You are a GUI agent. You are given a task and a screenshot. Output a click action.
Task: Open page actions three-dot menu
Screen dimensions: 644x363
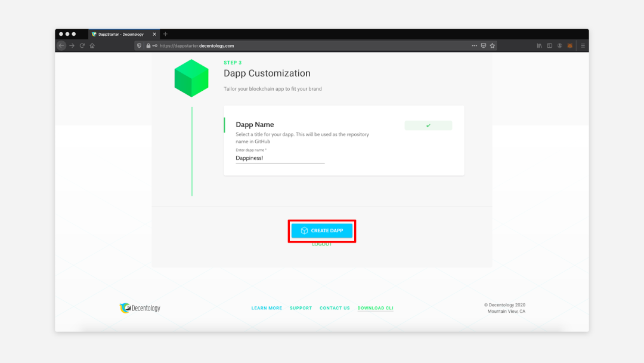[475, 45]
